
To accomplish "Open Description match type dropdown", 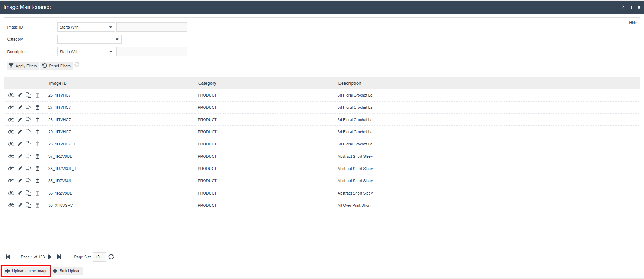I will point(86,52).
